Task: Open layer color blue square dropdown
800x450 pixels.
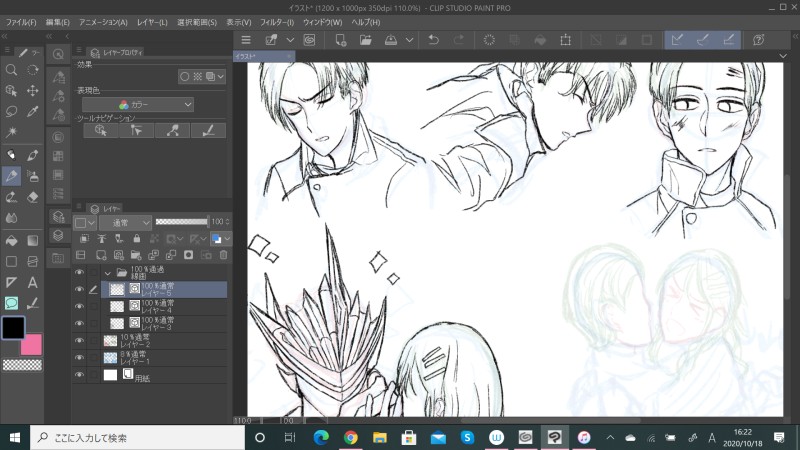Action: [221, 238]
